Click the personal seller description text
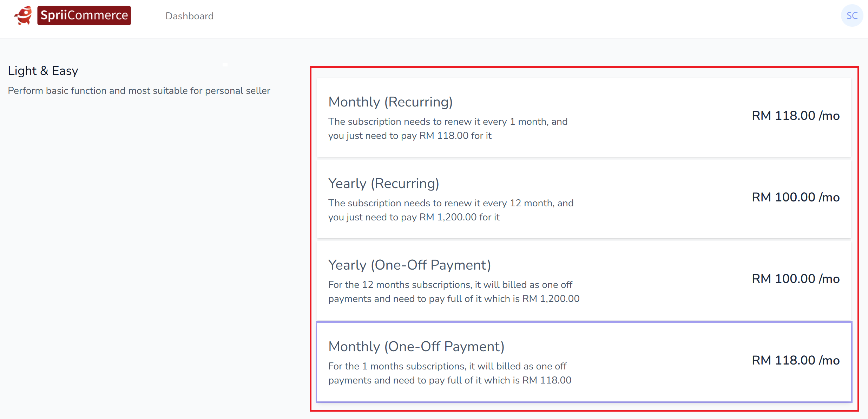Image resolution: width=868 pixels, height=419 pixels. (x=139, y=91)
